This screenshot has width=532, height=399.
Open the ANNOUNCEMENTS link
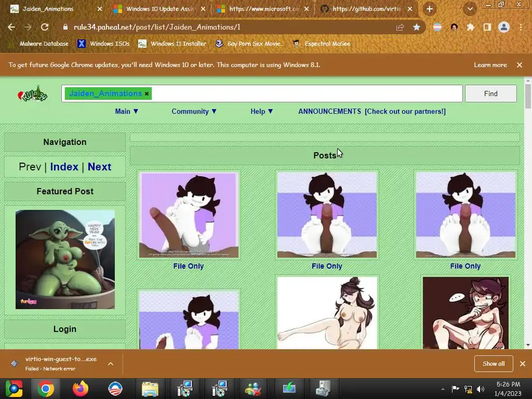329,111
